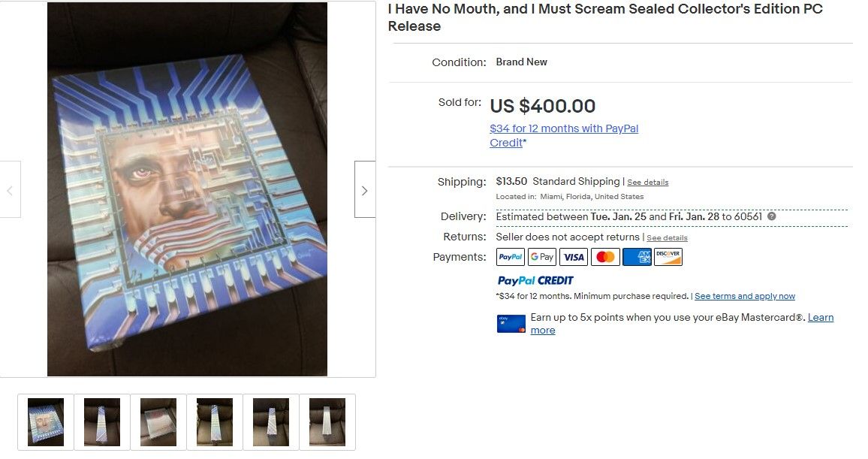Follow the 'See terms and apply now' link

point(745,296)
